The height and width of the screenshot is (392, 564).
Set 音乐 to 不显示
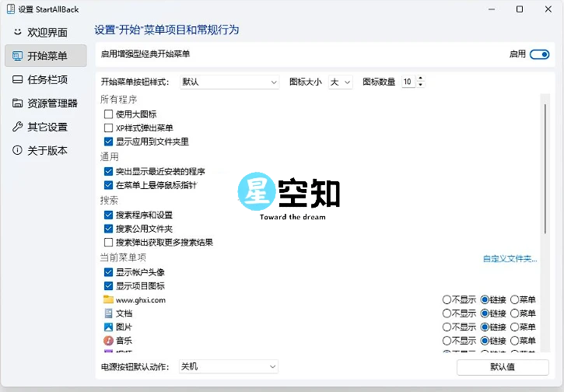coord(447,341)
